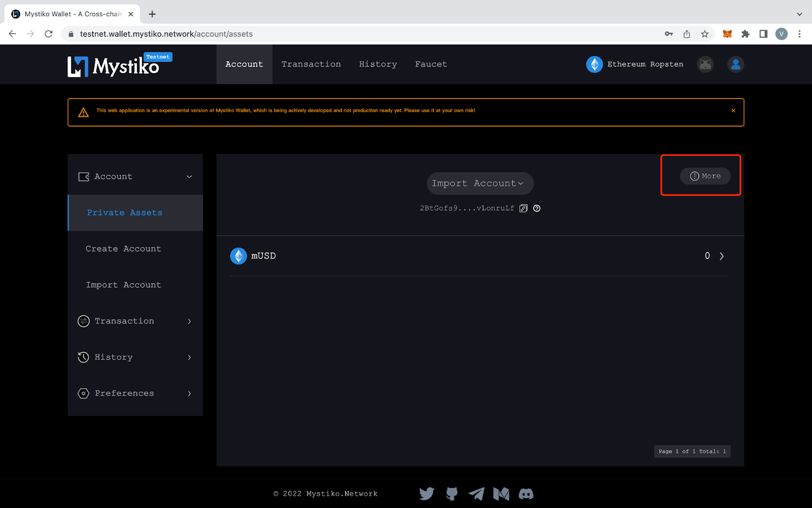The image size is (812, 508).
Task: Switch to the Faucet top tab
Action: point(431,65)
